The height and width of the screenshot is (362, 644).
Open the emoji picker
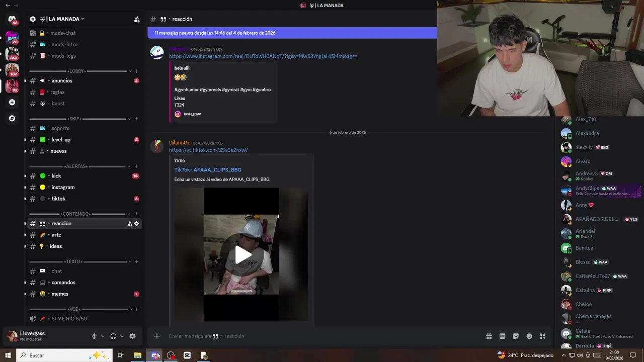(x=529, y=336)
